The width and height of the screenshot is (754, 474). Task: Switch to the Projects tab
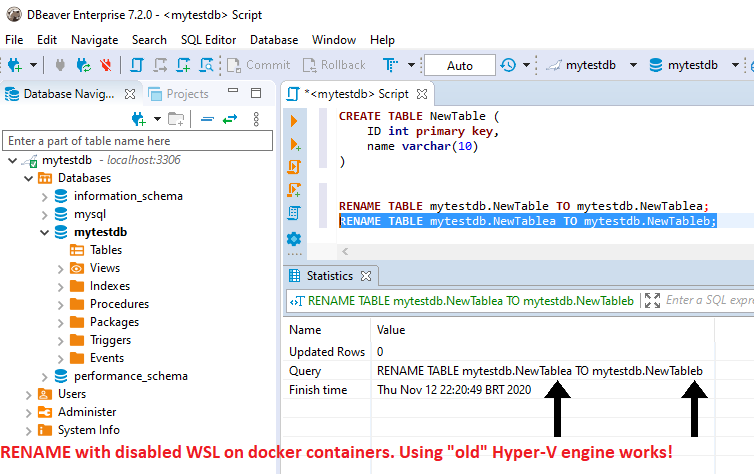pos(178,94)
